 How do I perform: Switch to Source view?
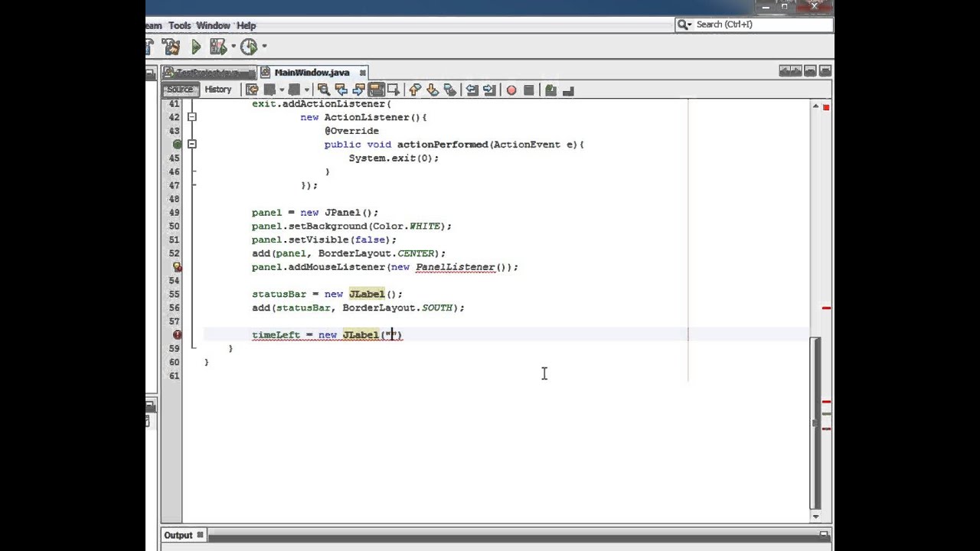(x=180, y=90)
